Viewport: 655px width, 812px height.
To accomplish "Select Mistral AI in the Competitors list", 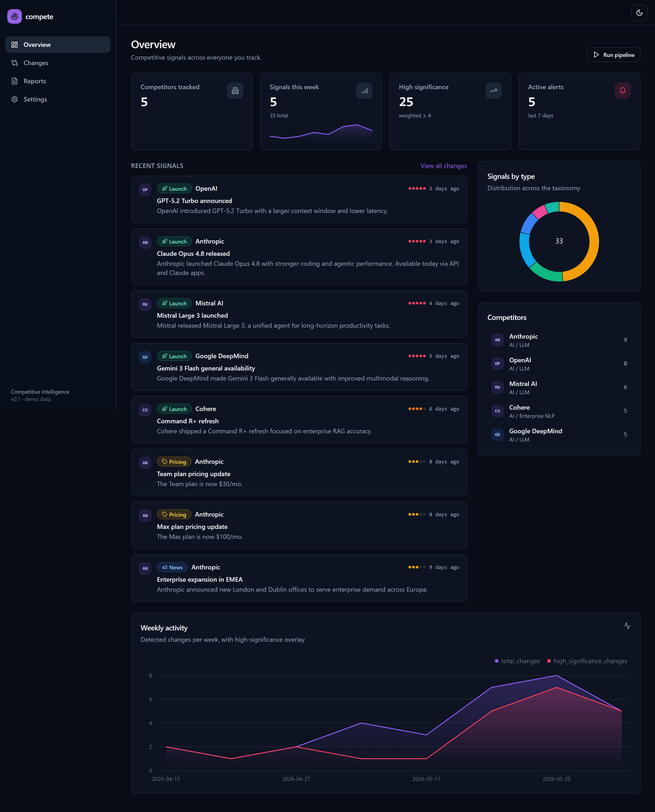I will 559,387.
